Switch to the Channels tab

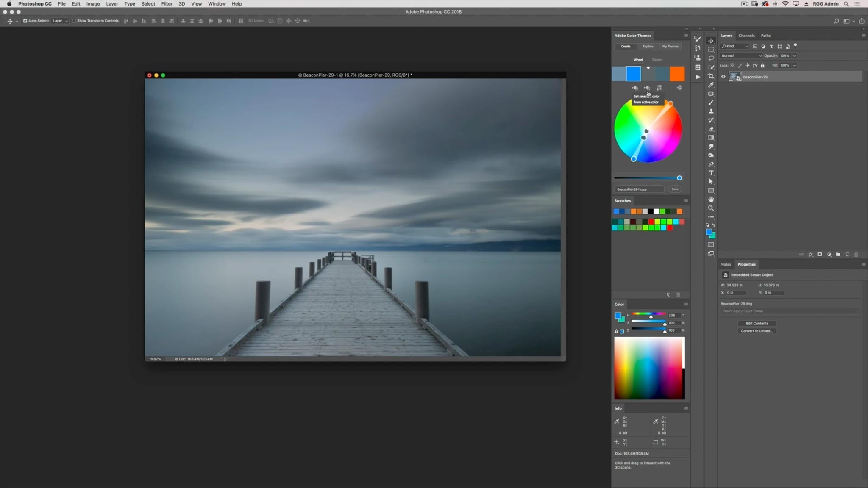click(746, 36)
